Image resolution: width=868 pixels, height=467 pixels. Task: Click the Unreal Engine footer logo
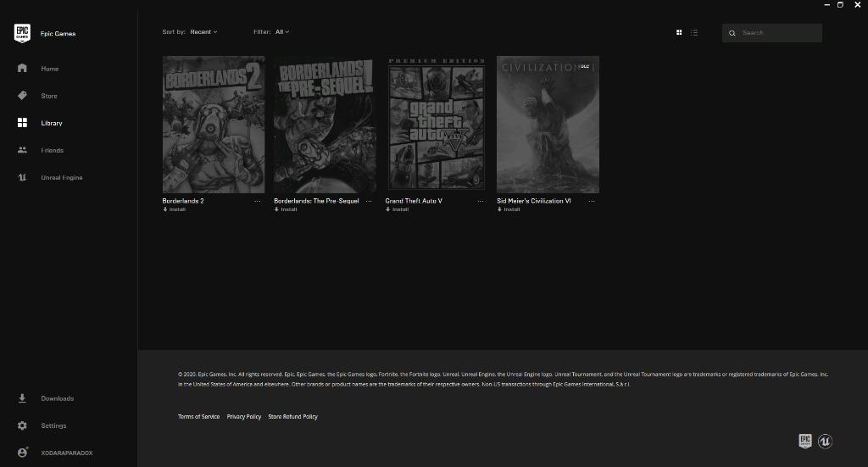(825, 441)
